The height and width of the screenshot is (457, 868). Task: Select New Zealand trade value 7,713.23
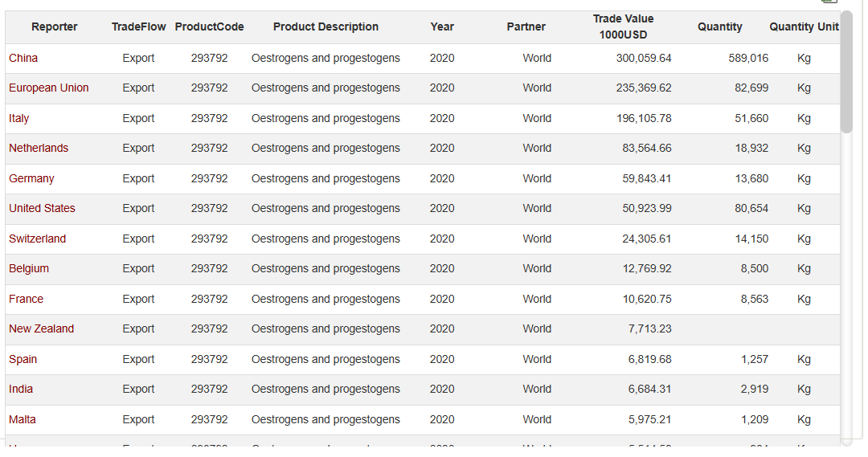(x=649, y=329)
